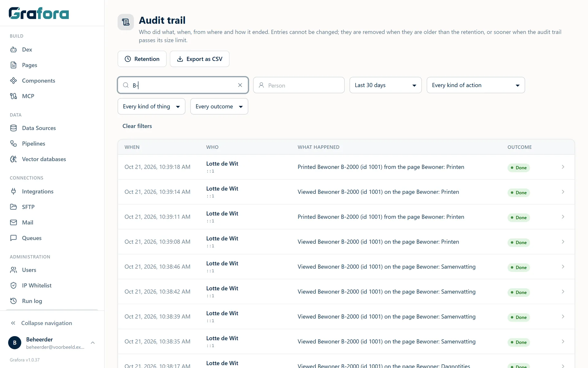Image resolution: width=588 pixels, height=368 pixels.
Task: Click the 10:39:14 AM Viewed Bewoner row text
Action: click(378, 192)
